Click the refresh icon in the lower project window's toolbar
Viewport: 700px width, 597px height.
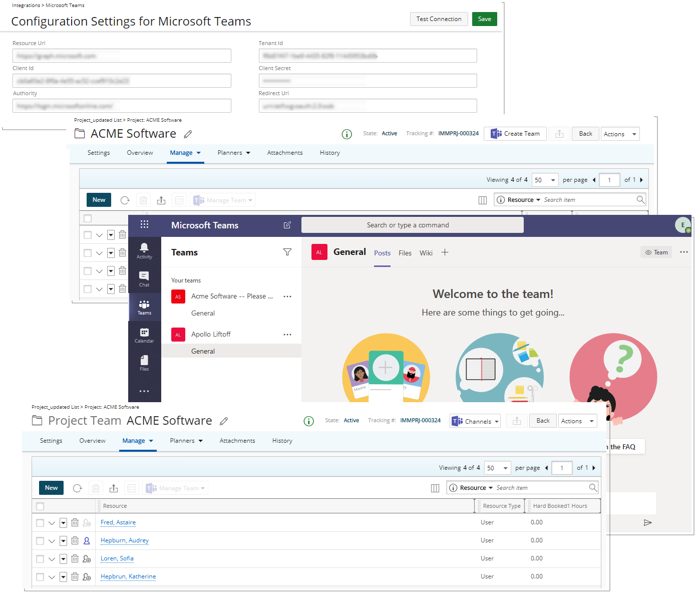(78, 488)
